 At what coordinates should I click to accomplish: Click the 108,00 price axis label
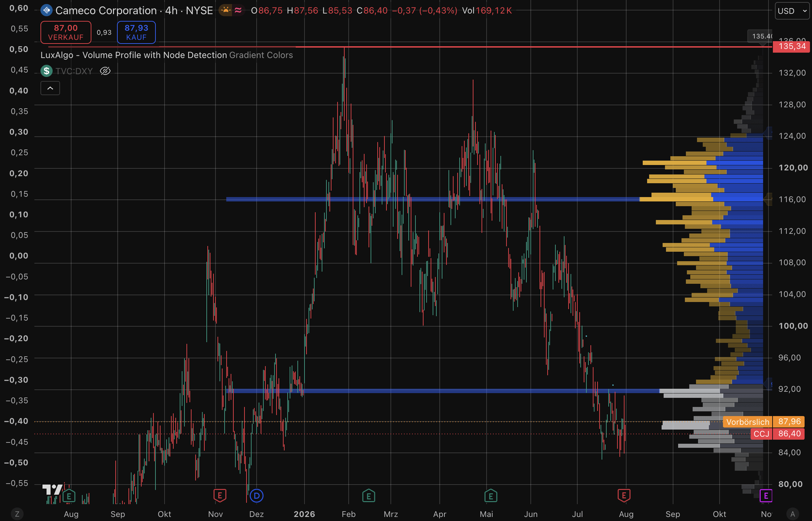[792, 263]
